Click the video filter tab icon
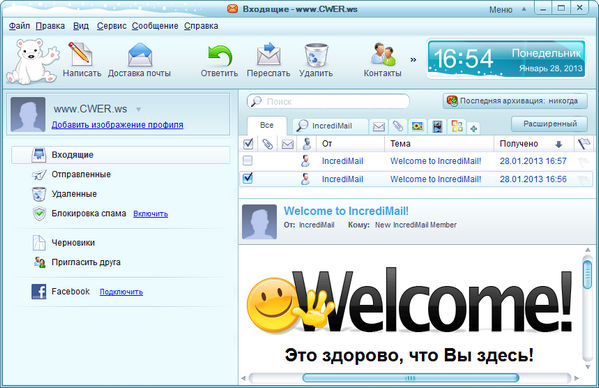 tap(437, 126)
